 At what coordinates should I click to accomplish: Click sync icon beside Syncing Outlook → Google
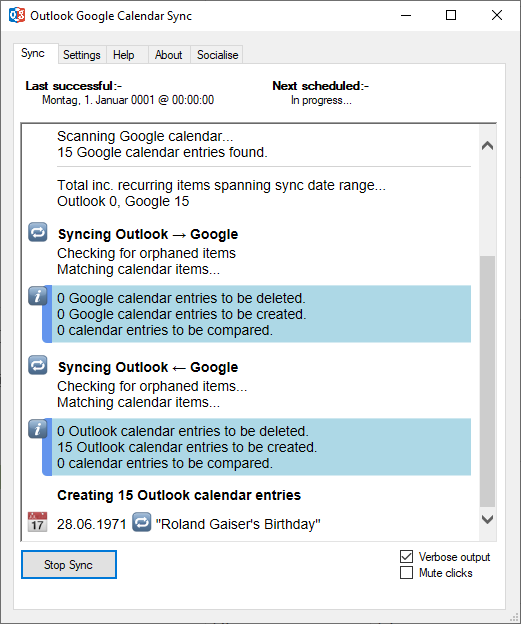click(38, 232)
